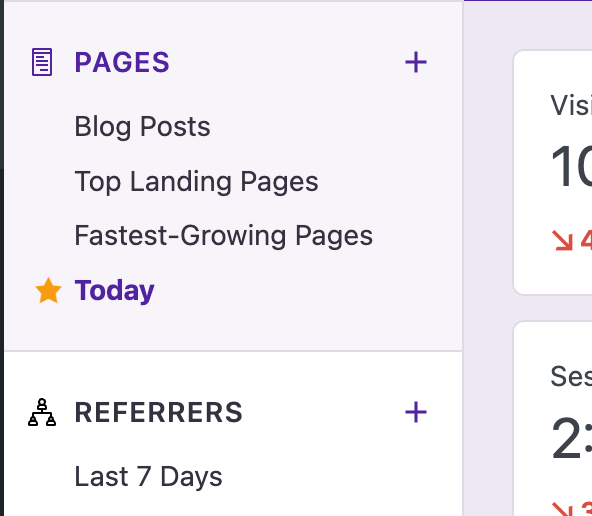592x516 pixels.
Task: Click the large visitor count number
Action: click(x=571, y=166)
